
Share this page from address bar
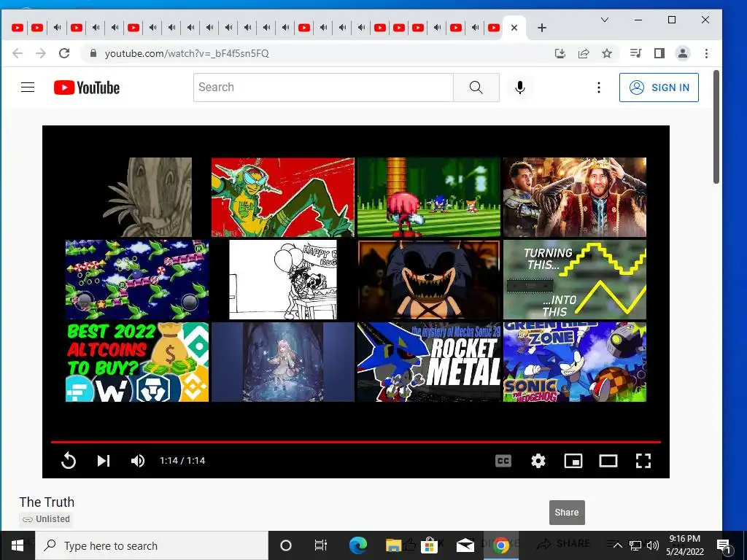tap(584, 53)
